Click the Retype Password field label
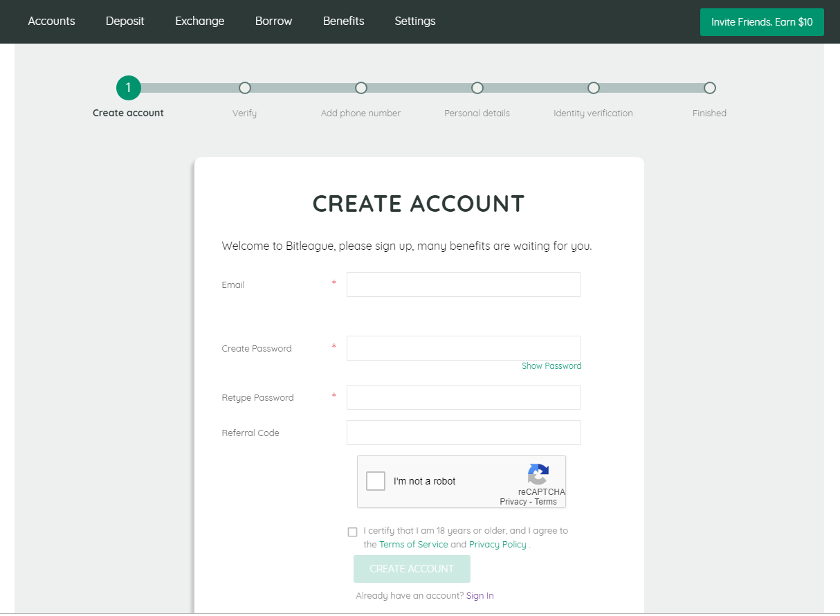Viewport: 840px width, 616px height. click(x=257, y=397)
